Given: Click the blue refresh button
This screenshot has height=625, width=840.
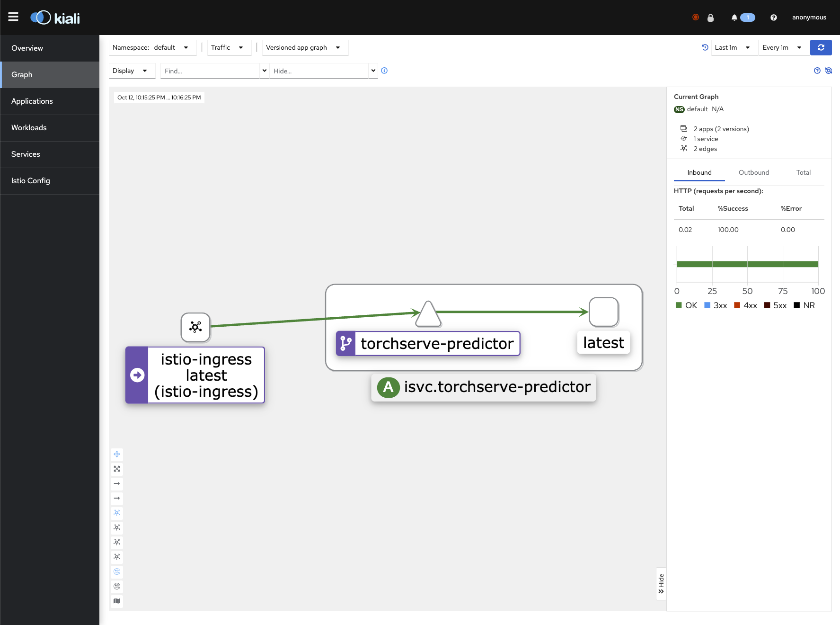Looking at the screenshot, I should point(821,47).
